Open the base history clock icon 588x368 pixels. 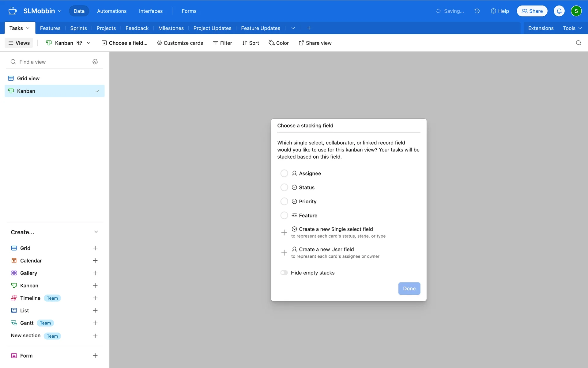coord(477,11)
